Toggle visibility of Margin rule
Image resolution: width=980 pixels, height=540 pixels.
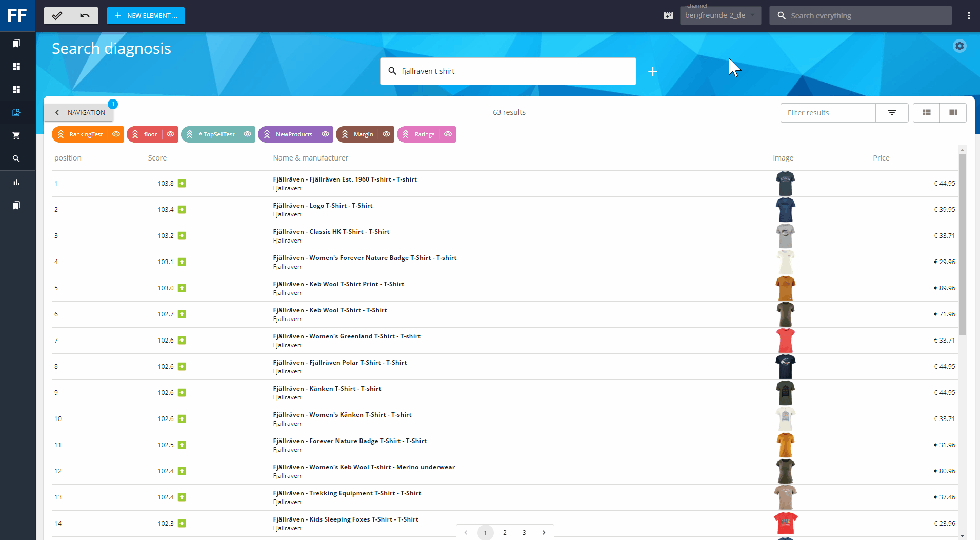pyautogui.click(x=386, y=134)
